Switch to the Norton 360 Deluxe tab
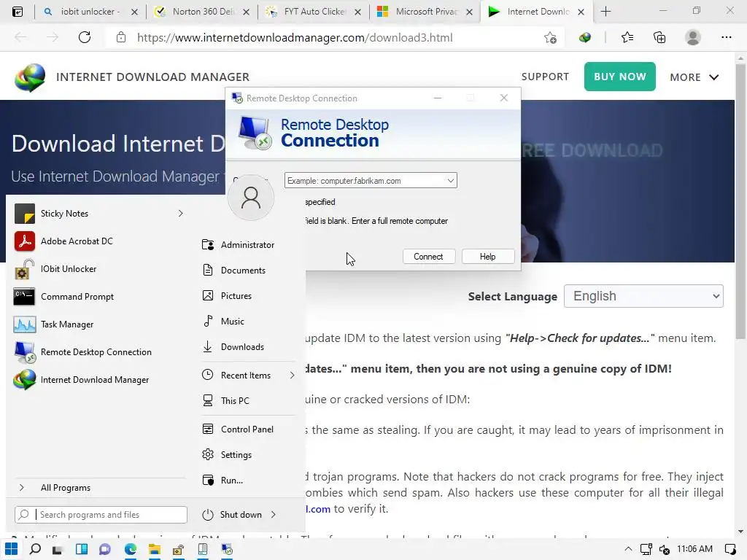 [x=203, y=12]
